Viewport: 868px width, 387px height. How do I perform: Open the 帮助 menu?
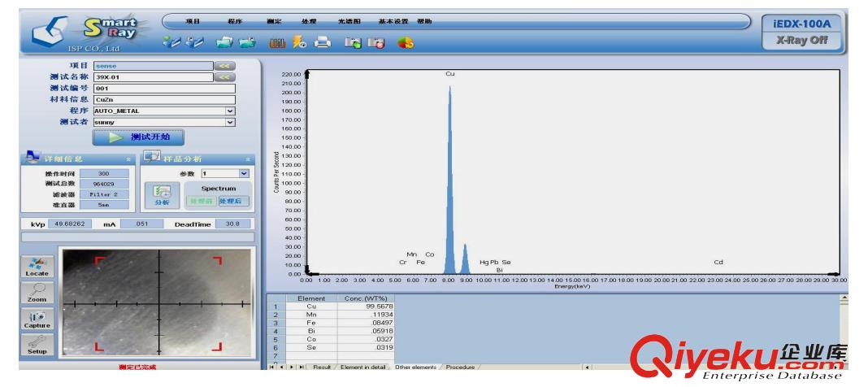[424, 22]
